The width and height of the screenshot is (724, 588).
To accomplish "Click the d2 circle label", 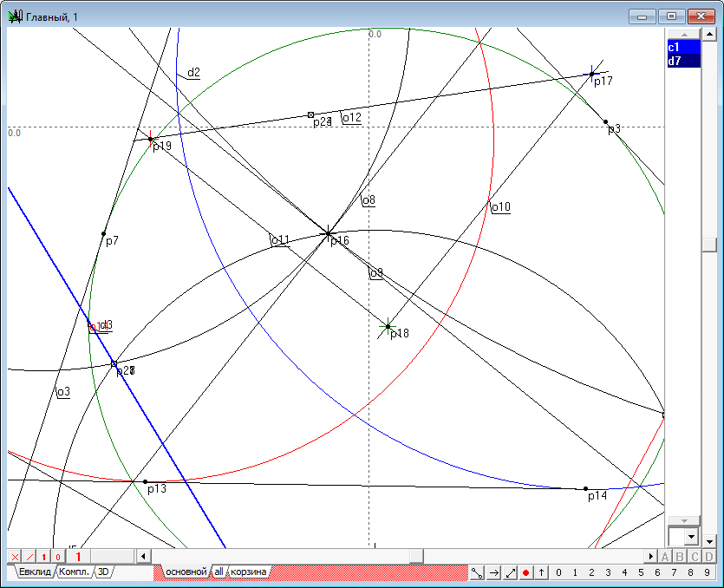I will [194, 73].
